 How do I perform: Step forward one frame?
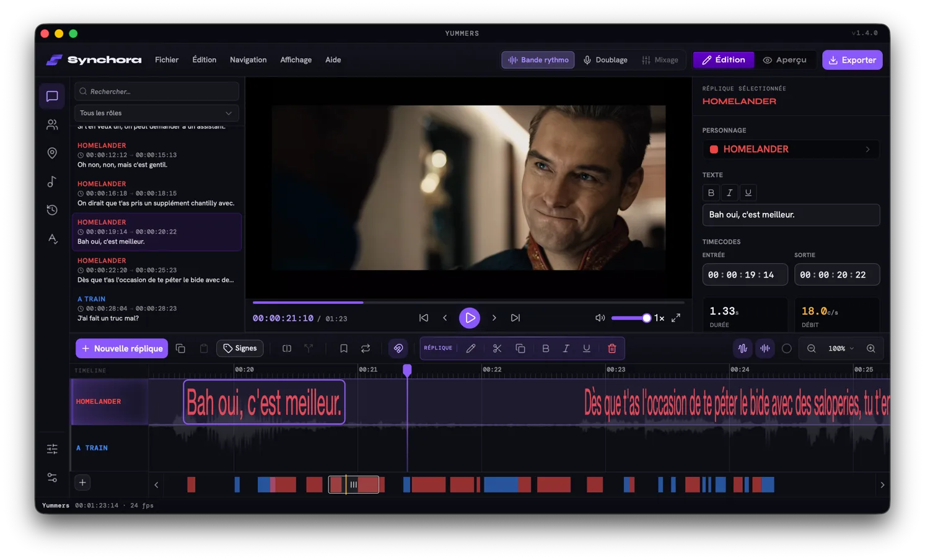click(494, 318)
